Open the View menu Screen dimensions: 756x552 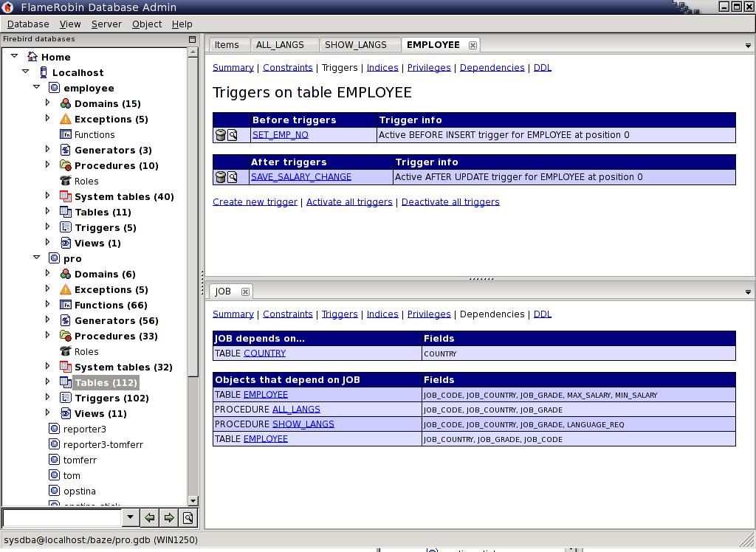70,24
